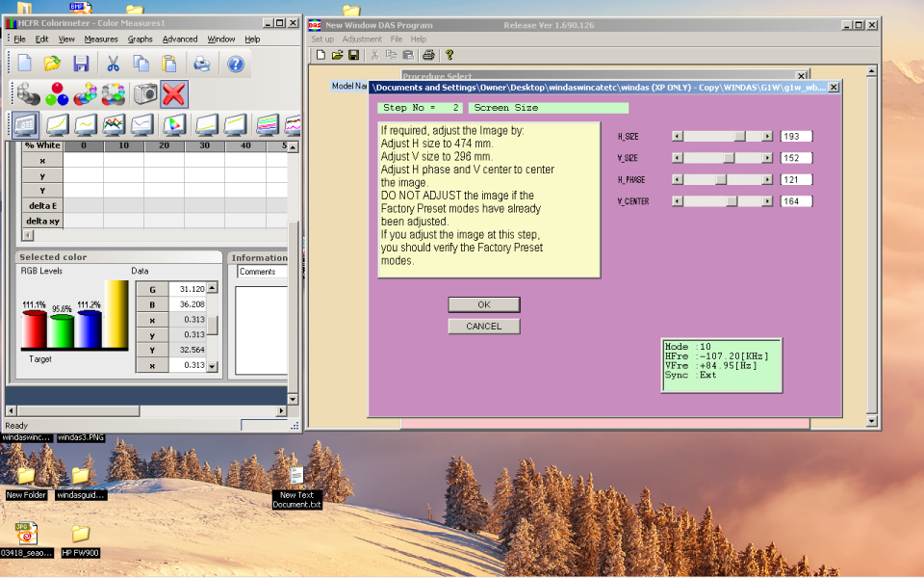Click the H_SIZE value field showing 193
This screenshot has height=578, width=924.
(x=796, y=136)
